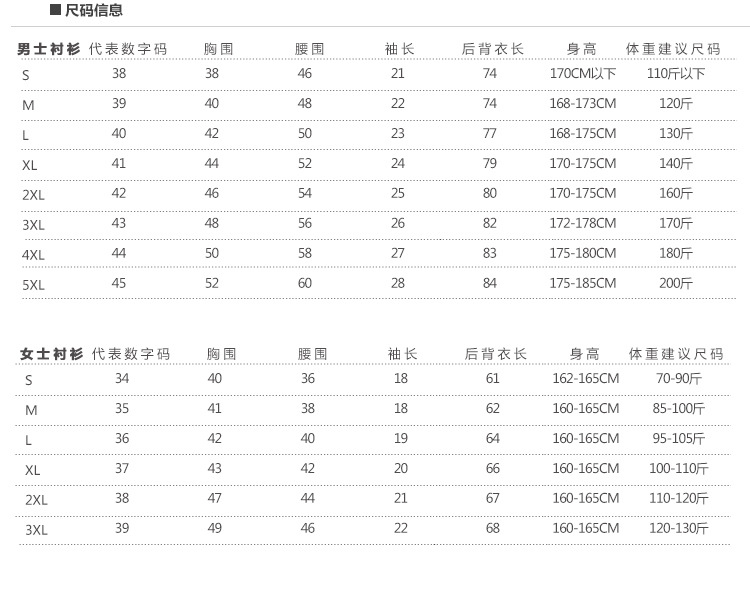Select the '162-165CM' height cell

[x=586, y=379]
